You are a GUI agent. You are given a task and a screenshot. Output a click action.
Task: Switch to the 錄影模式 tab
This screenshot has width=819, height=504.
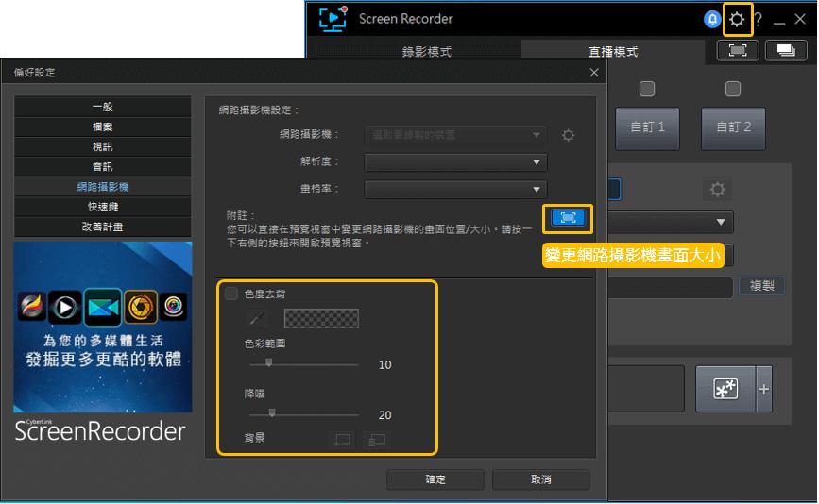(426, 52)
